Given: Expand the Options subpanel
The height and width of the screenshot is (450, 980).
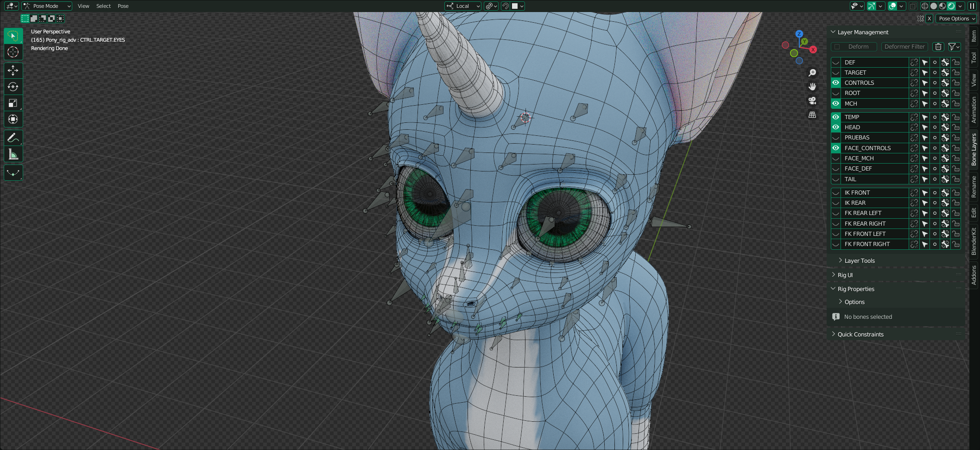Looking at the screenshot, I should coord(840,302).
